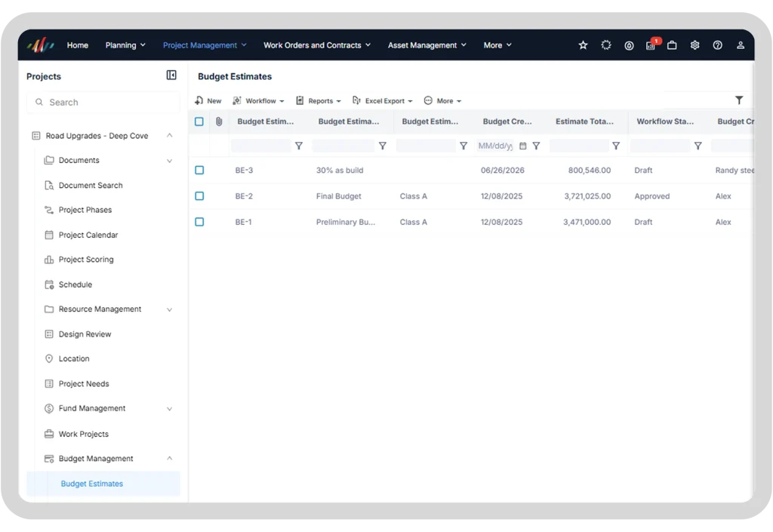Open Work Projects in sidebar

(76, 434)
